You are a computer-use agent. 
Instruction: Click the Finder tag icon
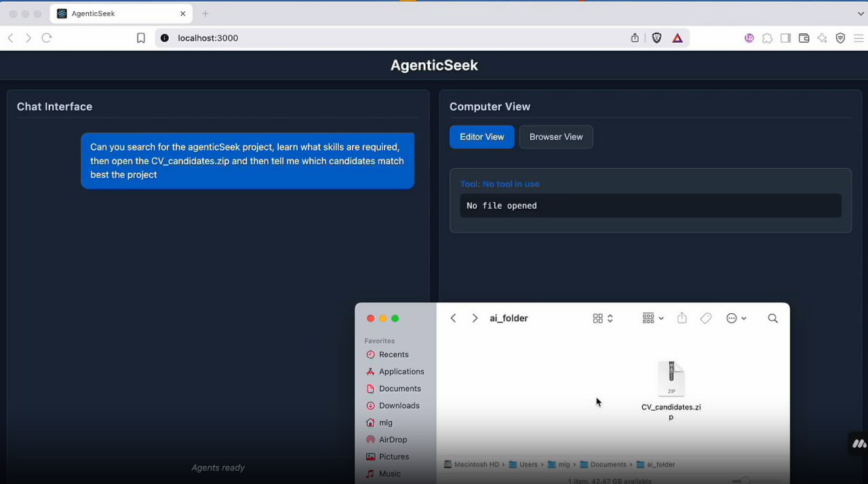pos(706,318)
